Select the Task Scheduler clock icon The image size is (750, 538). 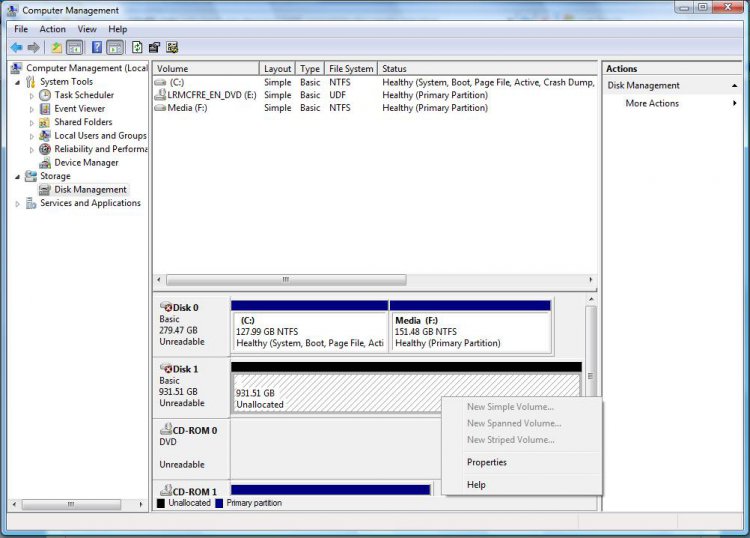click(x=45, y=95)
